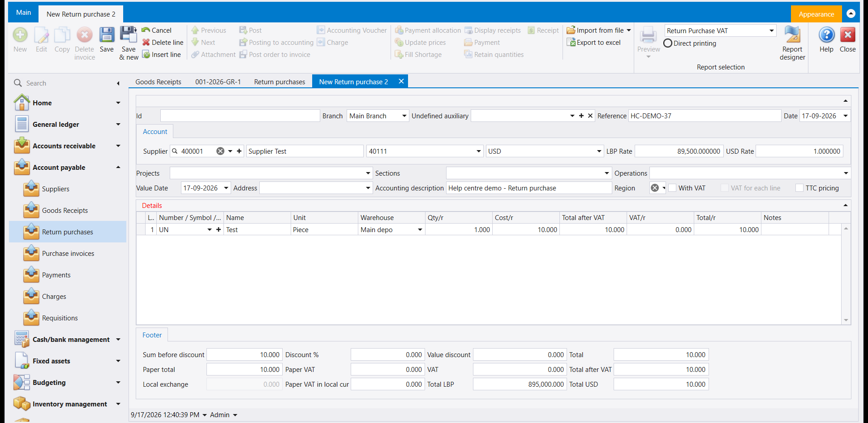Click the Search magnifier in the sidebar
Image resolution: width=868 pixels, height=423 pixels.
point(18,83)
